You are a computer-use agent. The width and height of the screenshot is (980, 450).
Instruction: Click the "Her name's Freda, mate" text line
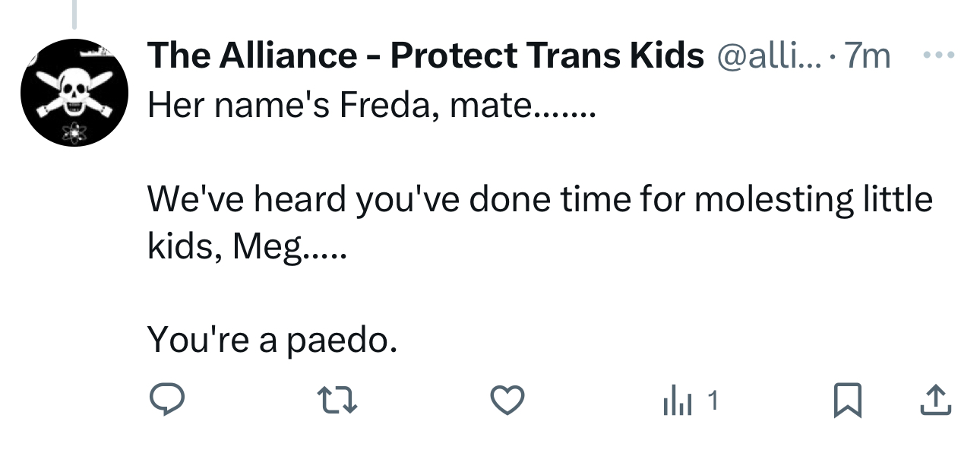[x=372, y=106]
